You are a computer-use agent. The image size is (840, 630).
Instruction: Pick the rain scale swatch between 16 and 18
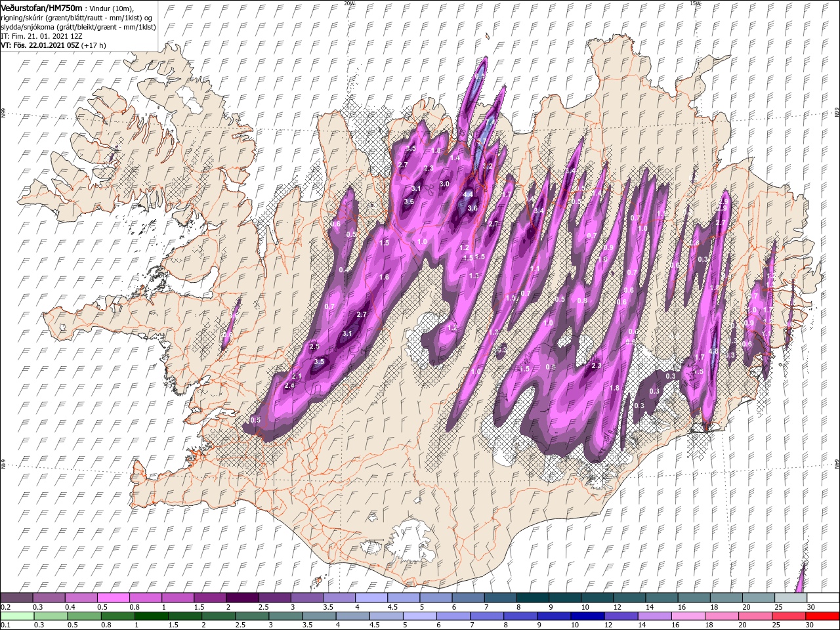click(x=688, y=616)
